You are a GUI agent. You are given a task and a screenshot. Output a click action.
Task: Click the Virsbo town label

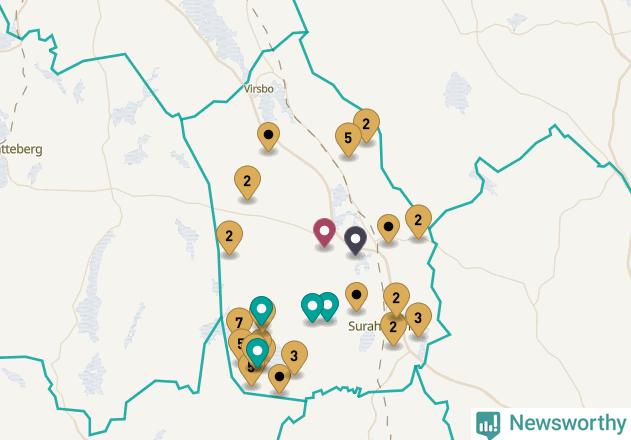pos(259,89)
